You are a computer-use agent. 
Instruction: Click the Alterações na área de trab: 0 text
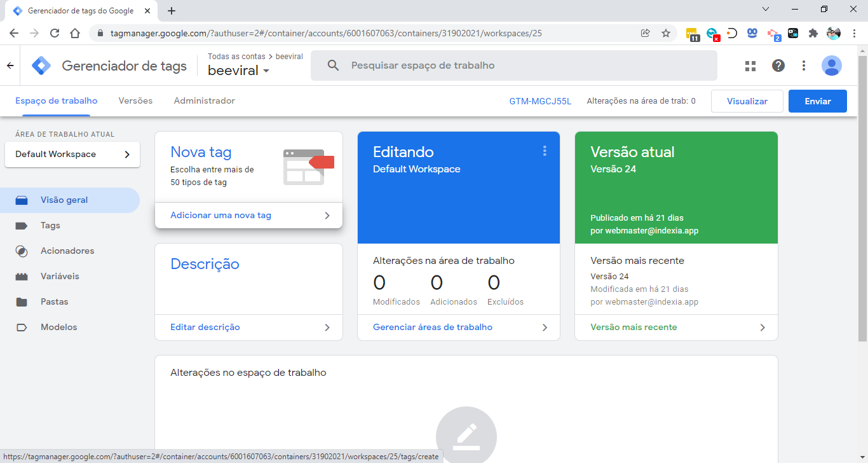(641, 101)
